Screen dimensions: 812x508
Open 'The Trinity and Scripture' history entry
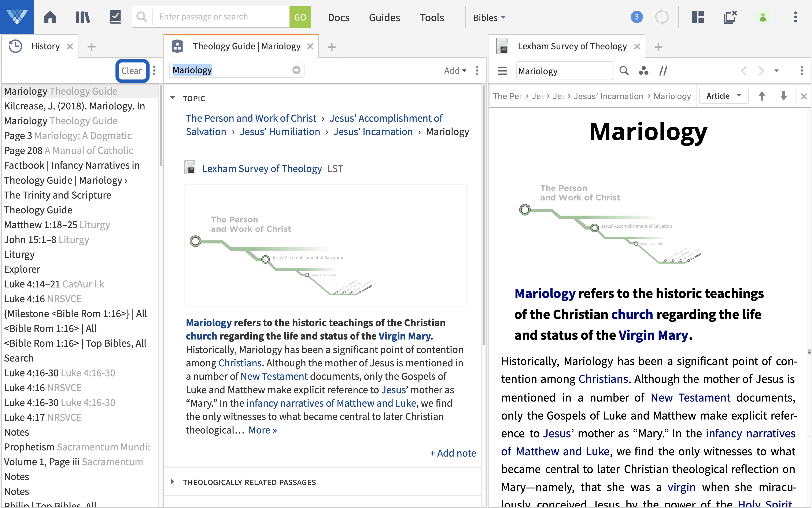click(57, 195)
